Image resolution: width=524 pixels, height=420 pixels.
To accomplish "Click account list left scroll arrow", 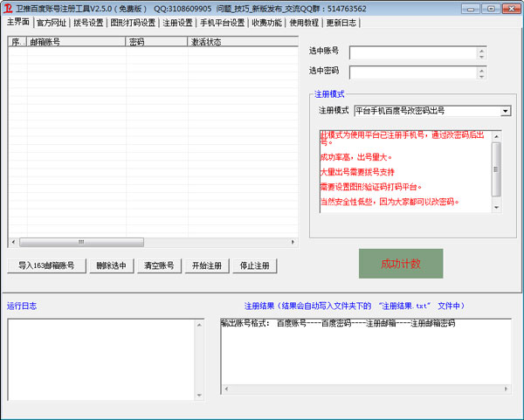I will (13, 242).
